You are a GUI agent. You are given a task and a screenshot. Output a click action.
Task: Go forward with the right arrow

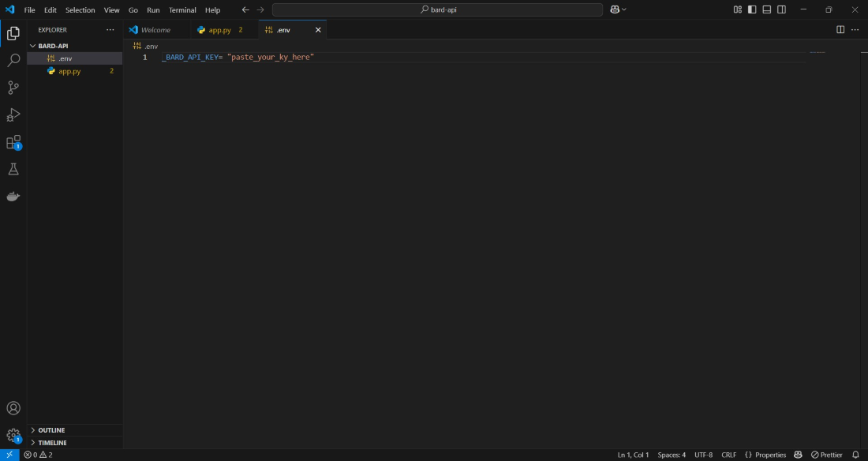pyautogui.click(x=260, y=10)
